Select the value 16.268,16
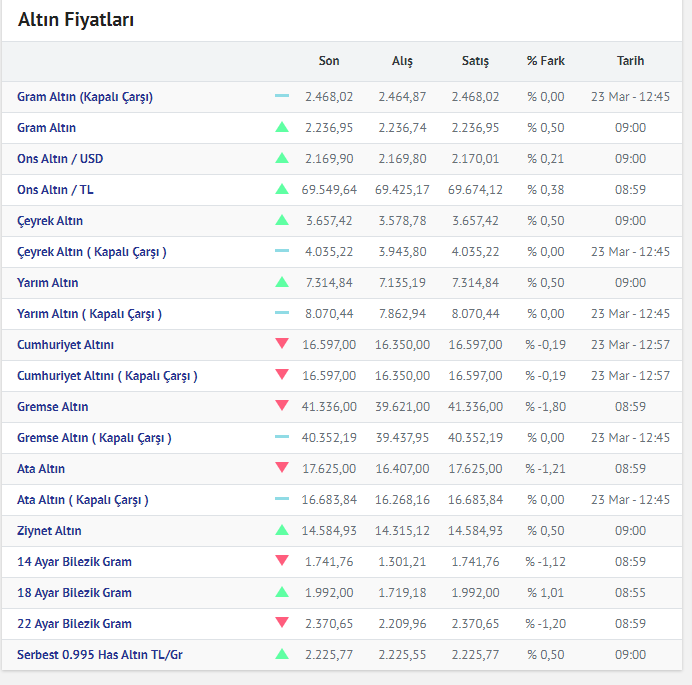 click(x=402, y=500)
